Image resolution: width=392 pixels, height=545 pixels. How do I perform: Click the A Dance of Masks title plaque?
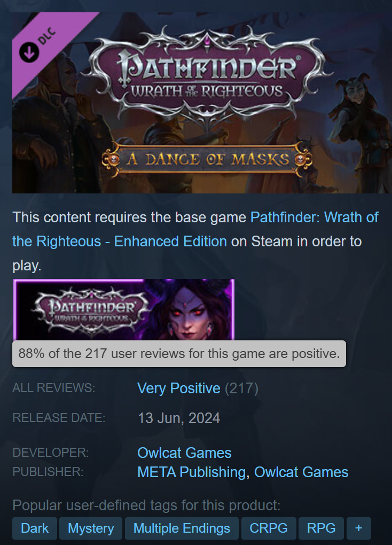click(x=207, y=160)
